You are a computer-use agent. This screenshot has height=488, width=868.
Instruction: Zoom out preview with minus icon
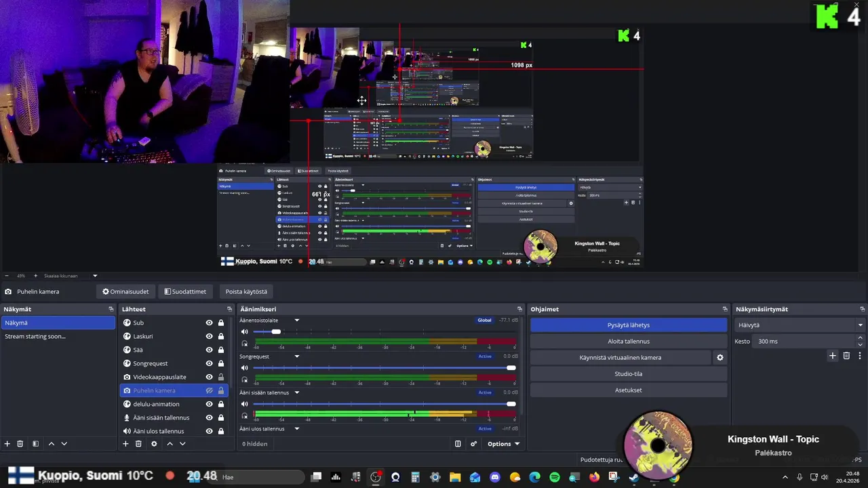pos(7,276)
